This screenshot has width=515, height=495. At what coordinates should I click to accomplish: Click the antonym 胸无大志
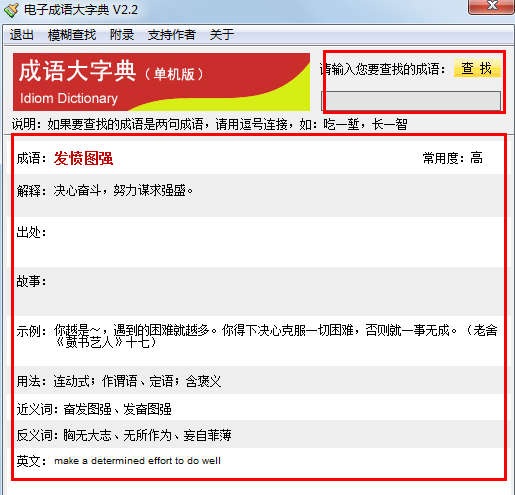click(87, 435)
